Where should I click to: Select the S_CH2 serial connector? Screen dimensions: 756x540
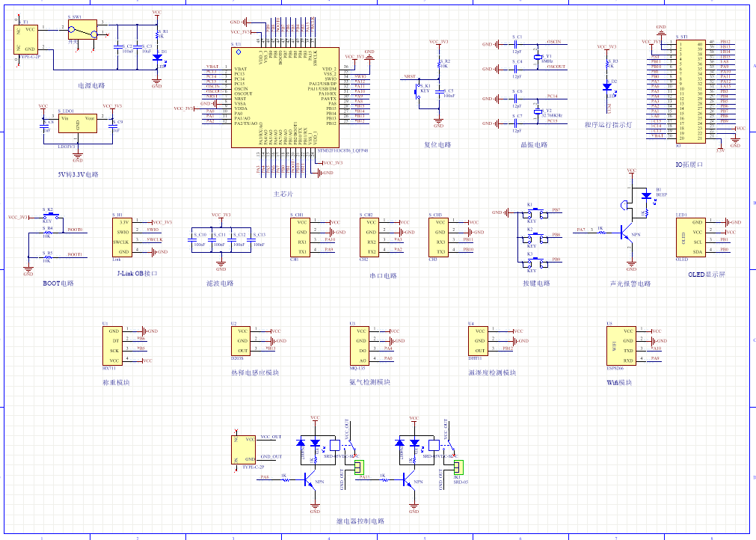click(369, 237)
